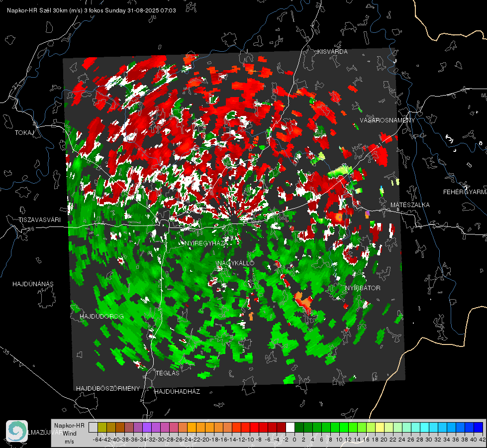Click the NYÍREGYHÁZA city label
Screen dimensions: 487x448
point(206,243)
